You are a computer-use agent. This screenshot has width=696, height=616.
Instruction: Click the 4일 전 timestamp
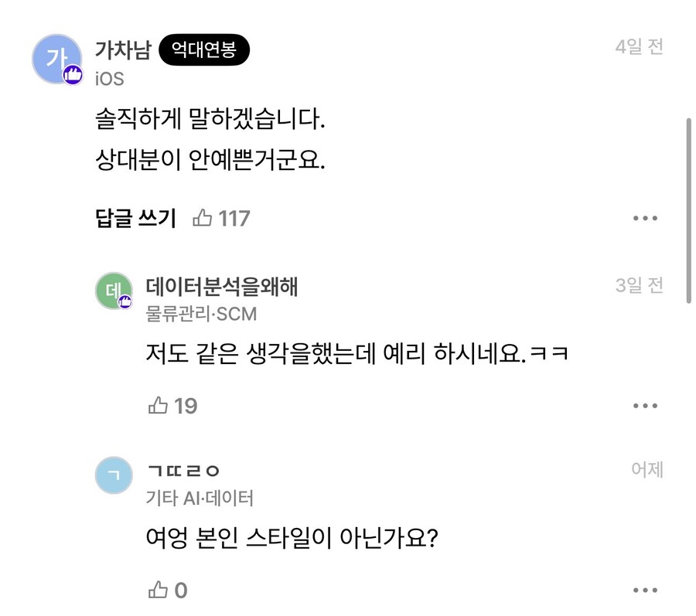640,46
